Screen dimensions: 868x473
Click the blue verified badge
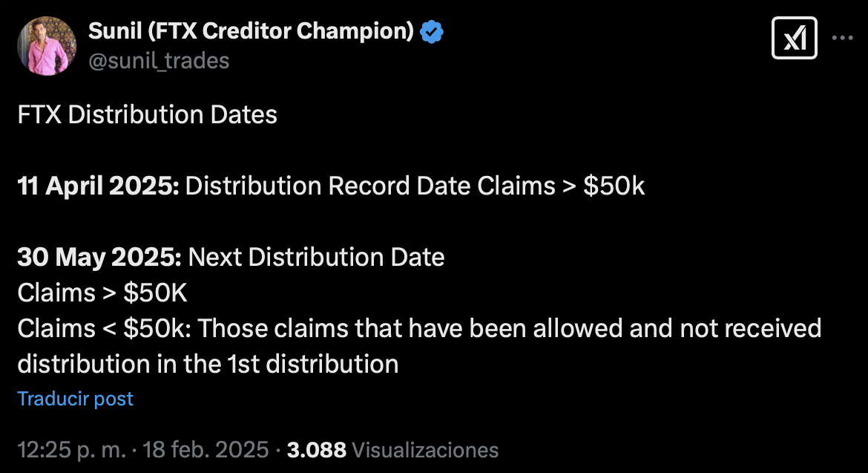[432, 32]
